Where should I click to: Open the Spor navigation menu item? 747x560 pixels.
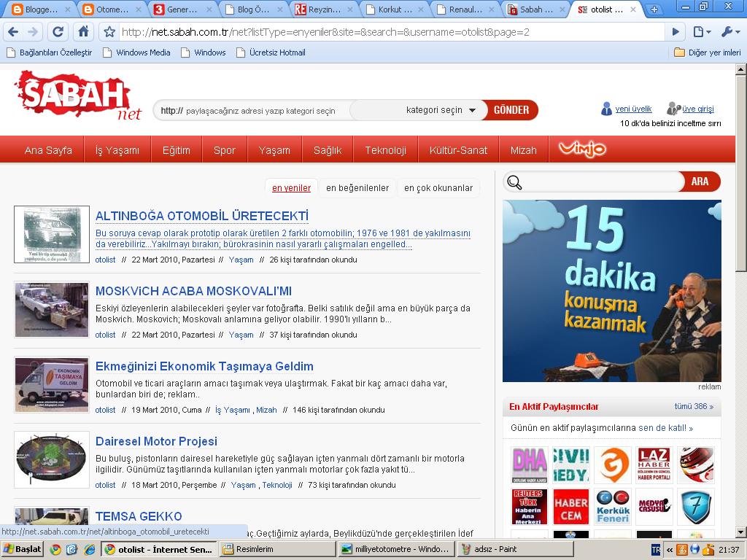pyautogui.click(x=225, y=150)
